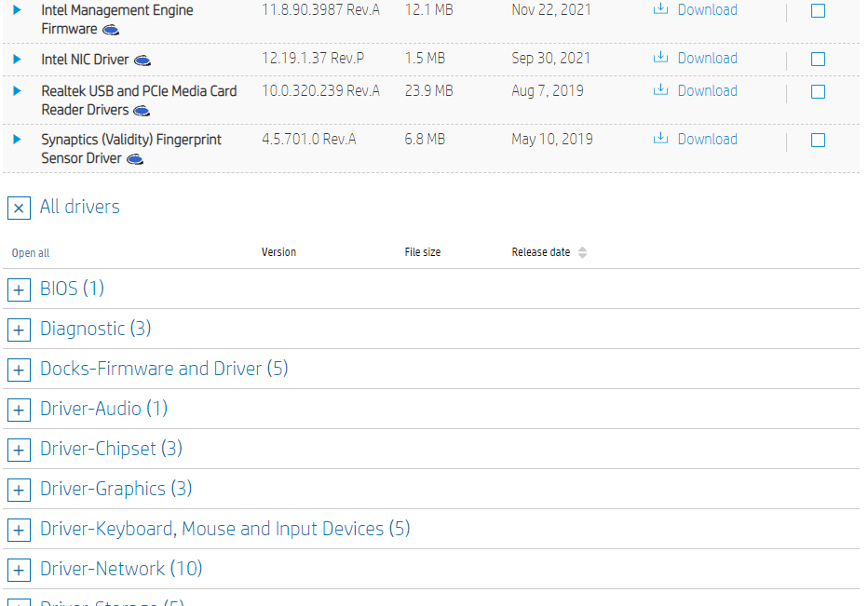Image resolution: width=868 pixels, height=606 pixels.
Task: Click the Driver-Network (10) title
Action: tap(121, 569)
